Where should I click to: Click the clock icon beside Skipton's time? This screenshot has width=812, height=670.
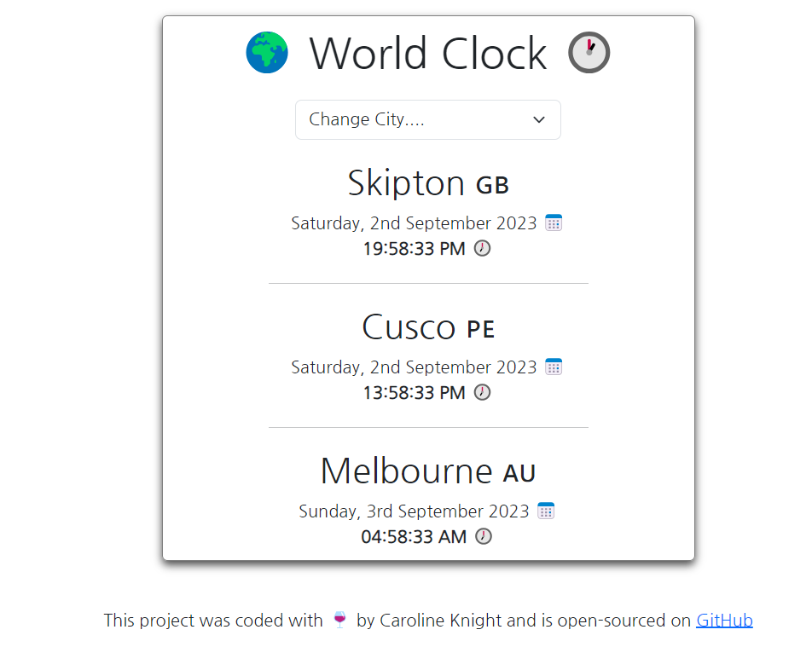(482, 248)
